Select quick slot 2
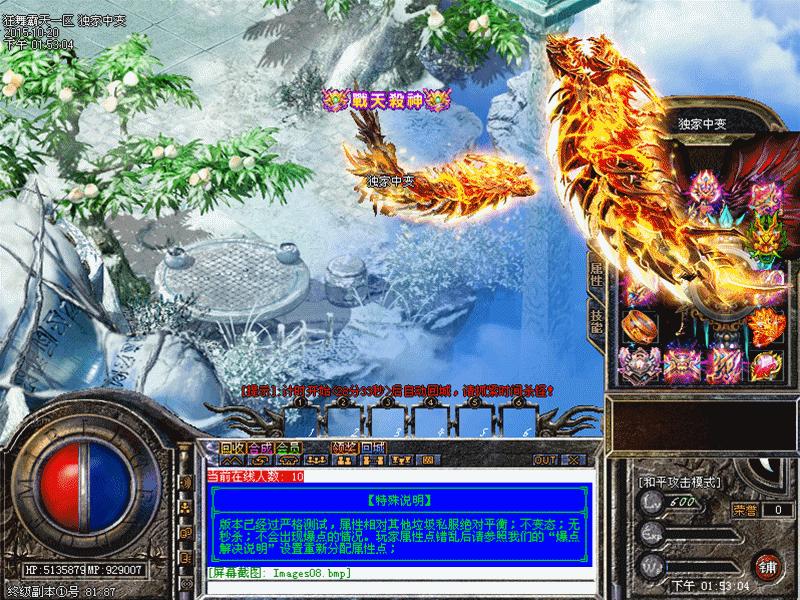The height and width of the screenshot is (600, 800). pyautogui.click(x=344, y=421)
